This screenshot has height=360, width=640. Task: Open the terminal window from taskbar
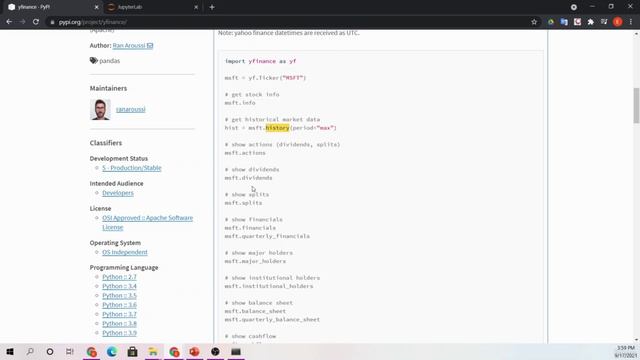point(236,351)
